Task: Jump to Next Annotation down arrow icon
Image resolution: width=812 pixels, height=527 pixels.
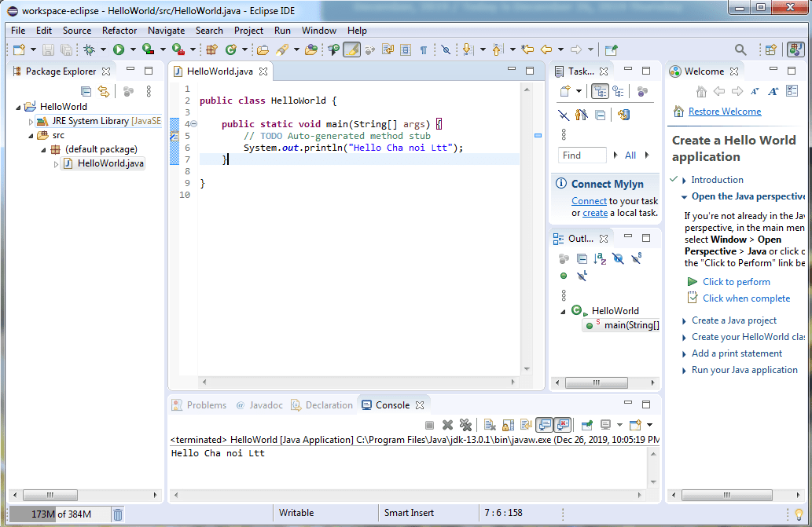Action: [468, 49]
